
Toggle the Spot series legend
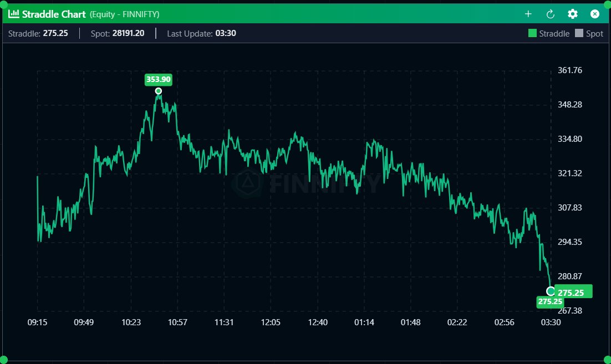click(x=589, y=33)
